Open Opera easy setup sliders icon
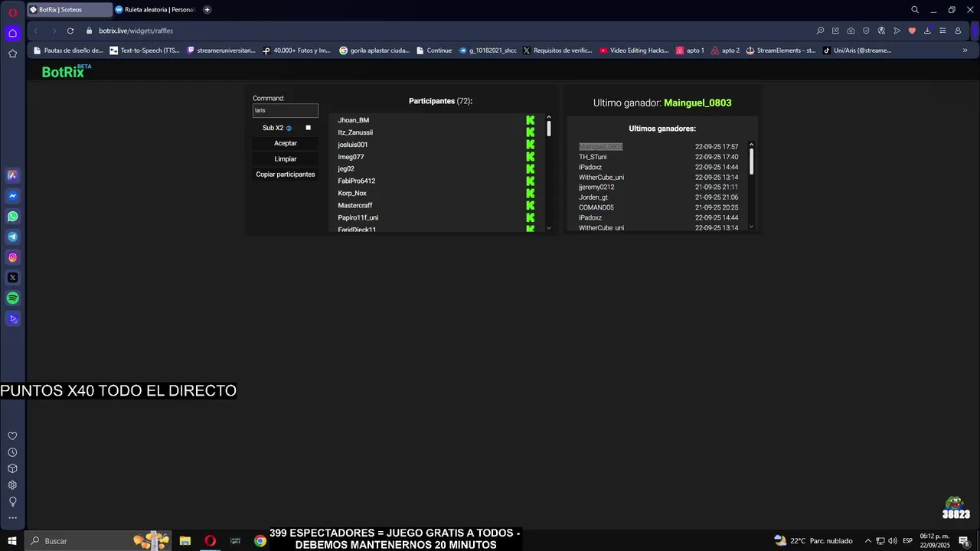 [x=942, y=31]
